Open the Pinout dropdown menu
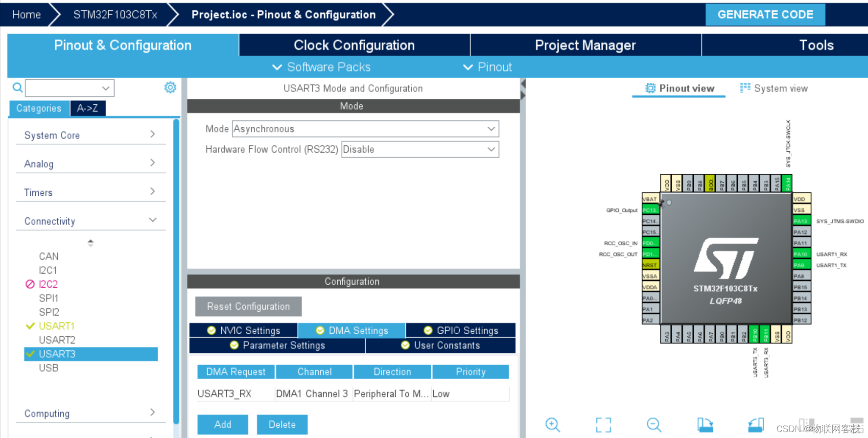Image resolution: width=868 pixels, height=438 pixels. coord(488,67)
